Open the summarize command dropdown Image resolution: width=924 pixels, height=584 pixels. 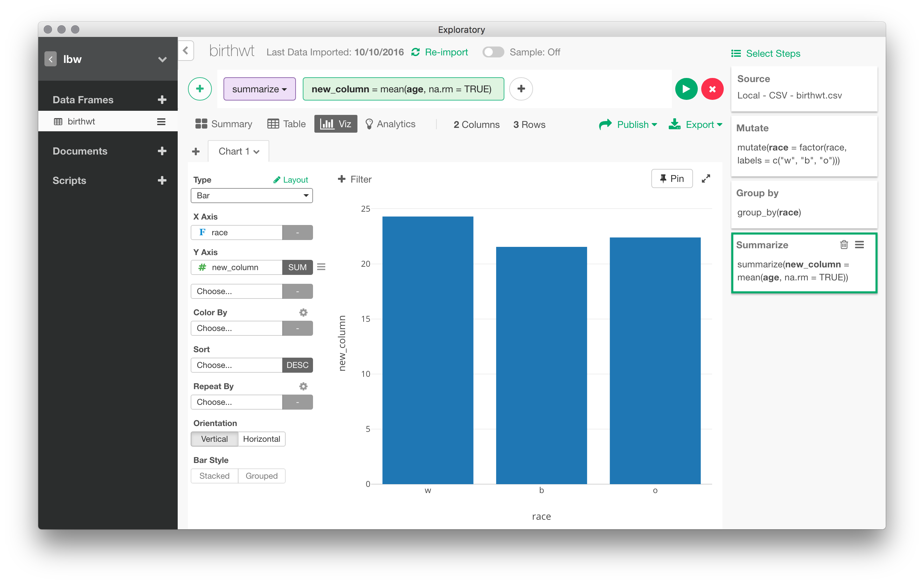[259, 89]
